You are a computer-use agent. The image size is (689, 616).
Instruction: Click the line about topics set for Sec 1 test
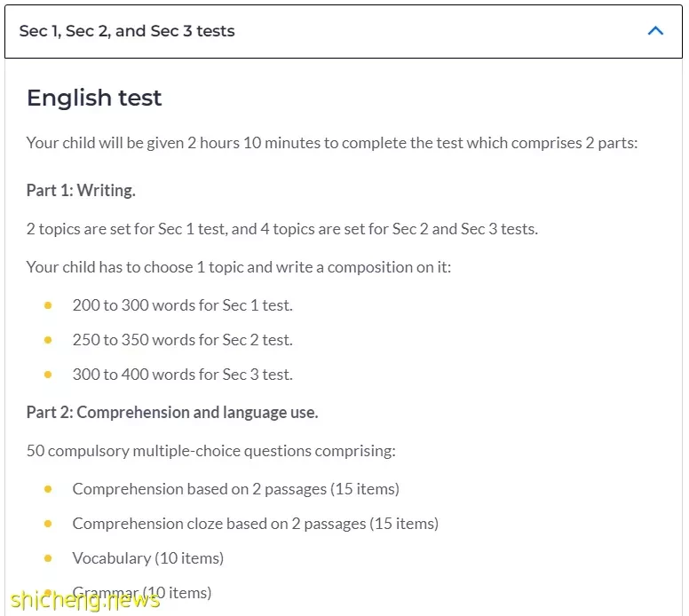click(282, 229)
